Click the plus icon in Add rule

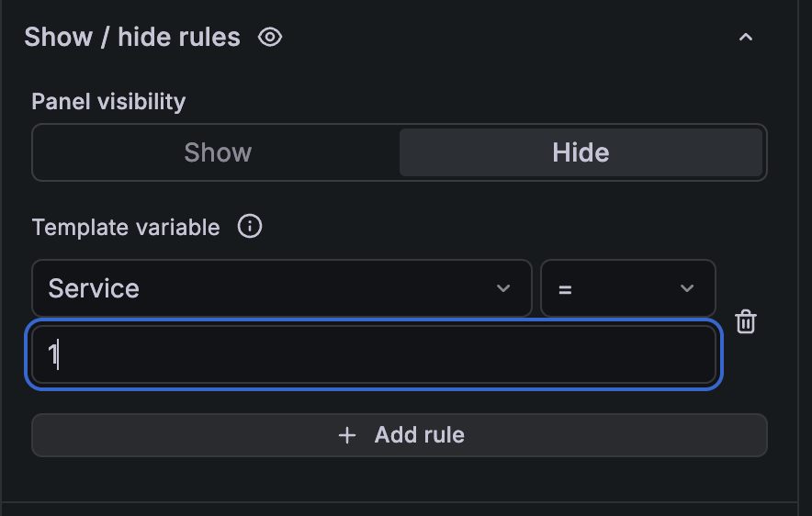[347, 435]
